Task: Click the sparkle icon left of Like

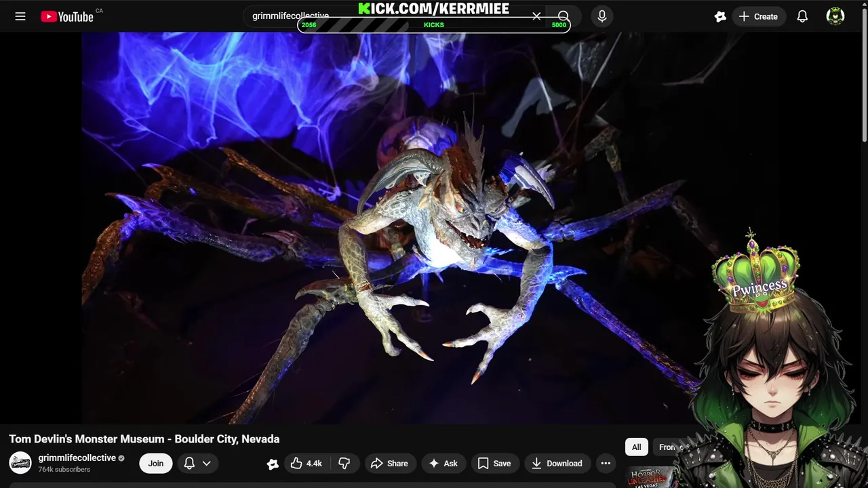Action: click(x=273, y=464)
